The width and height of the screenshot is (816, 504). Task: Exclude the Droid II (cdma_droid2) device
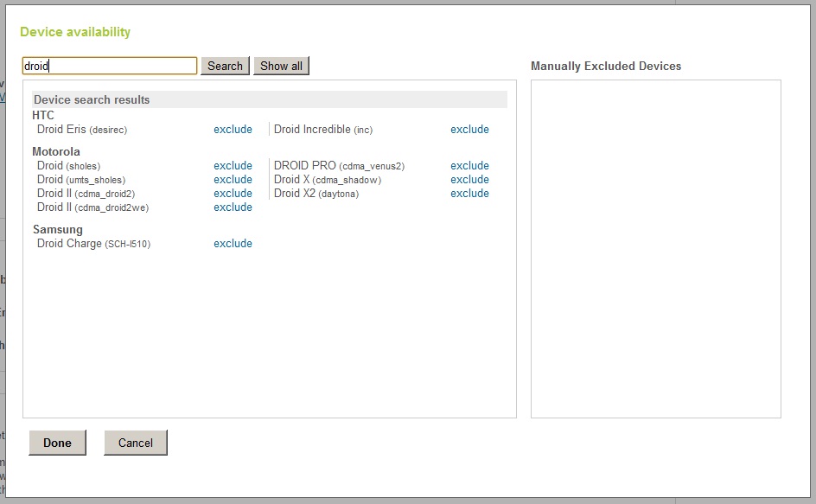pos(233,193)
